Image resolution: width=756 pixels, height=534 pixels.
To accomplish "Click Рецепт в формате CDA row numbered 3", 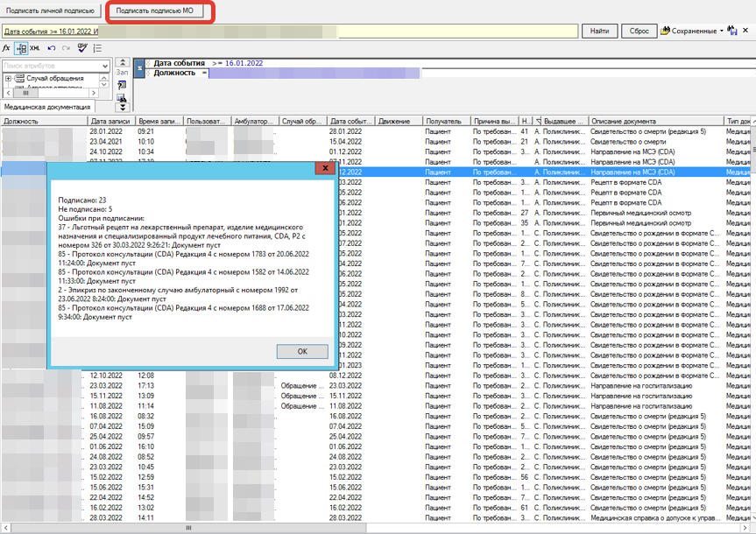I will pos(543,182).
